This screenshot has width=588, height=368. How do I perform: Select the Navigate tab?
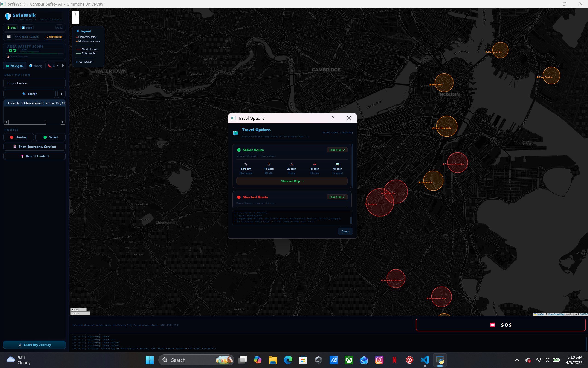(15, 66)
